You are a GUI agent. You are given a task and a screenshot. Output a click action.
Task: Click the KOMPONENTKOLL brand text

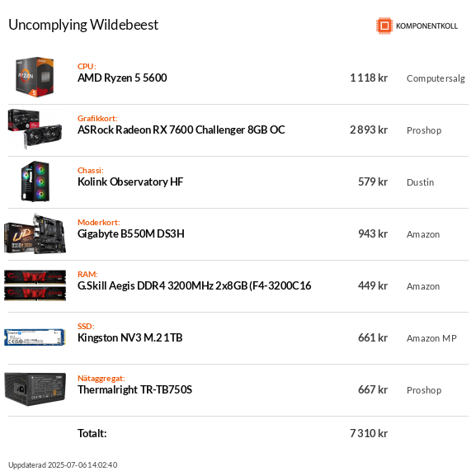click(x=427, y=26)
